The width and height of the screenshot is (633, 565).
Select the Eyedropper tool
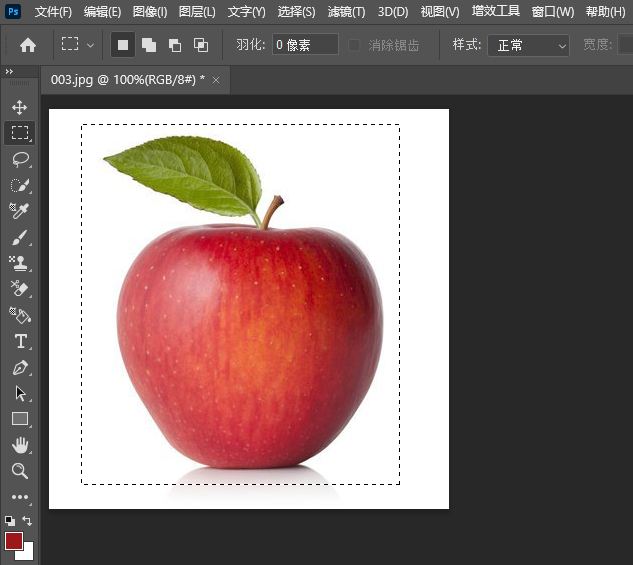point(19,211)
